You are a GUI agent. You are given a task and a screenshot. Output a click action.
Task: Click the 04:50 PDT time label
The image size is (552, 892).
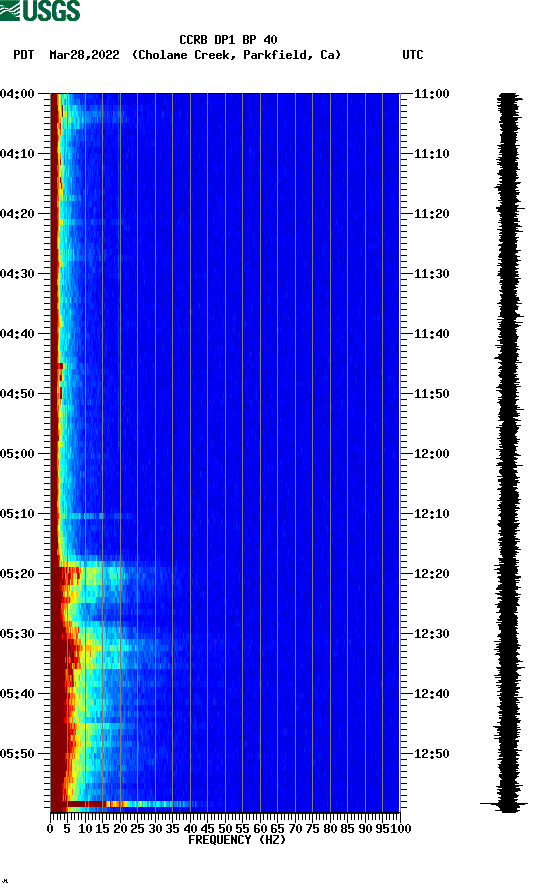18,394
